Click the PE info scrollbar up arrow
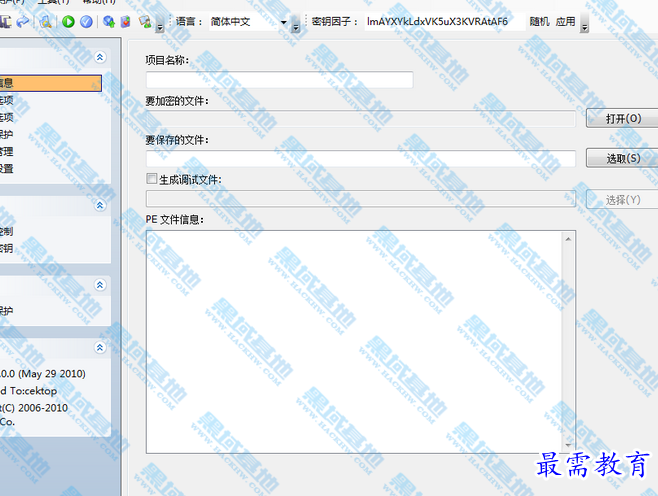 pyautogui.click(x=568, y=239)
